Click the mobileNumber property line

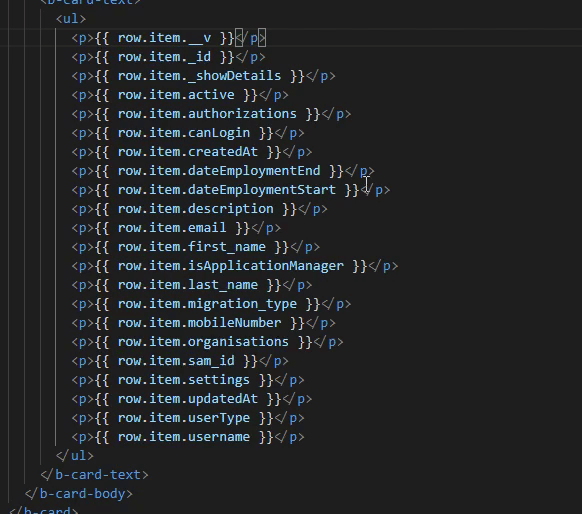[203, 323]
